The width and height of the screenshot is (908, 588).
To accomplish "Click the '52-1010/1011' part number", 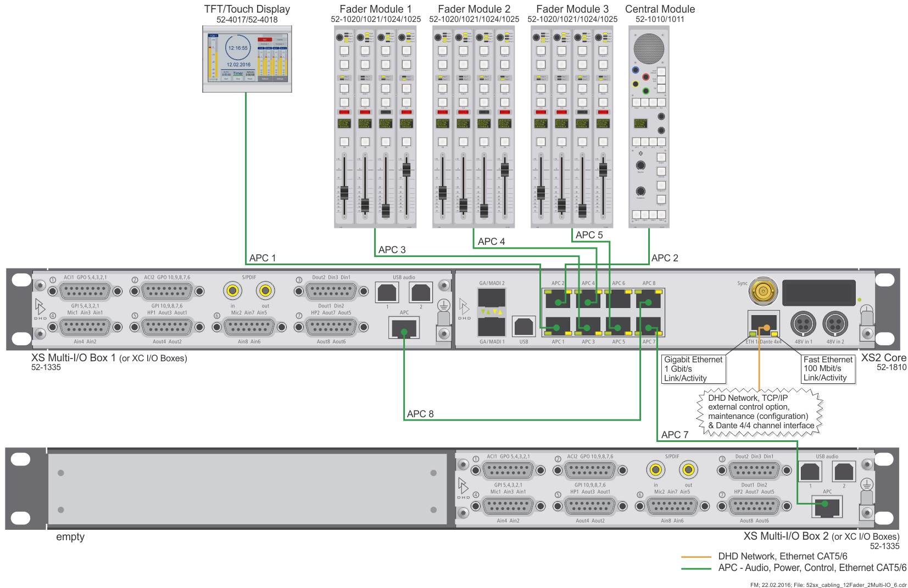I will 660,19.
